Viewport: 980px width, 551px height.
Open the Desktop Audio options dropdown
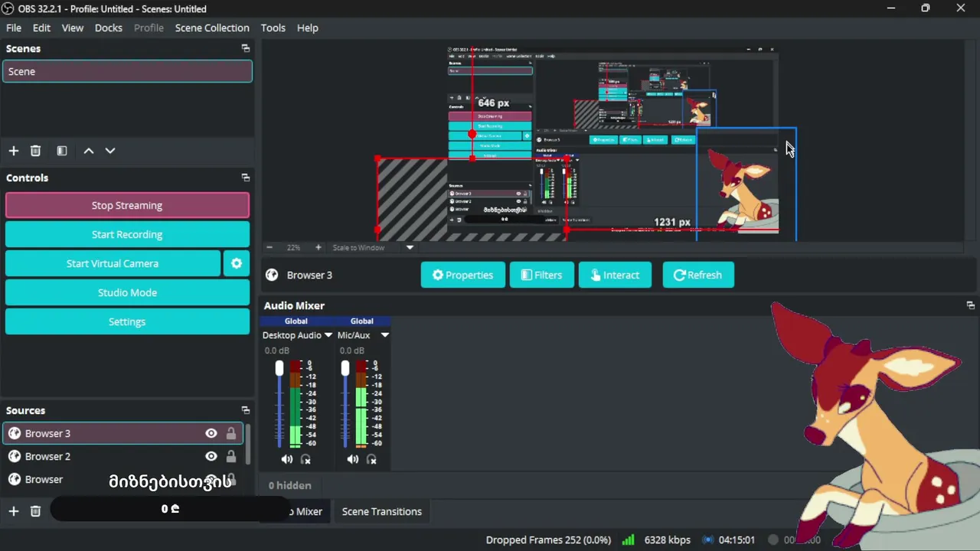[328, 335]
